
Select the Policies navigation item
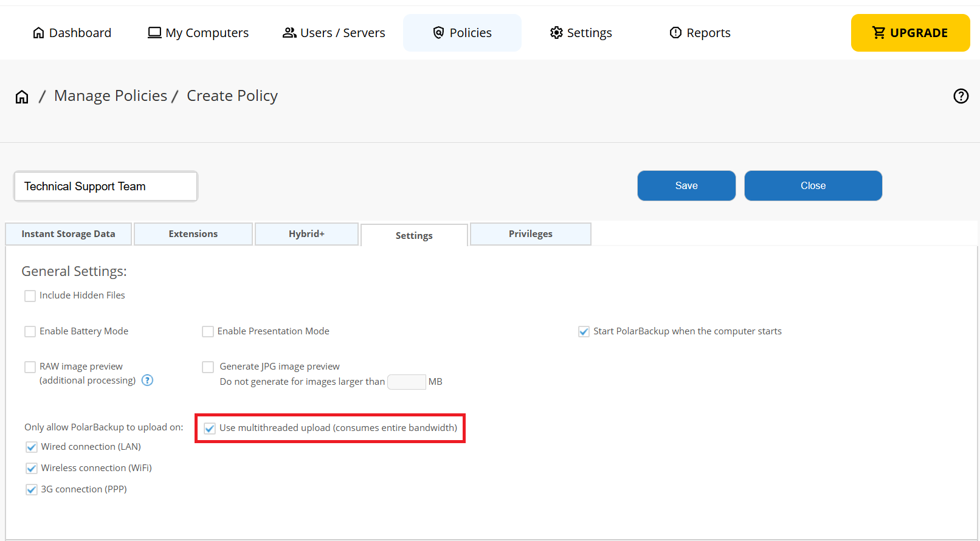(x=462, y=33)
